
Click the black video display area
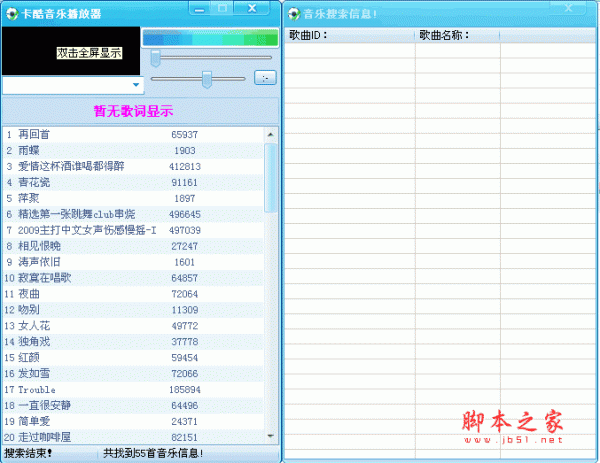click(71, 51)
